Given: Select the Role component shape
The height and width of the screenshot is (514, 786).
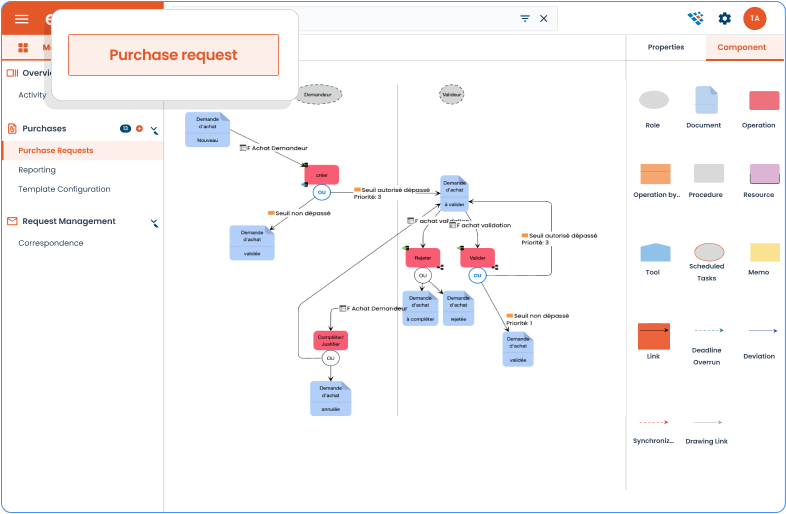Looking at the screenshot, I should point(654,100).
